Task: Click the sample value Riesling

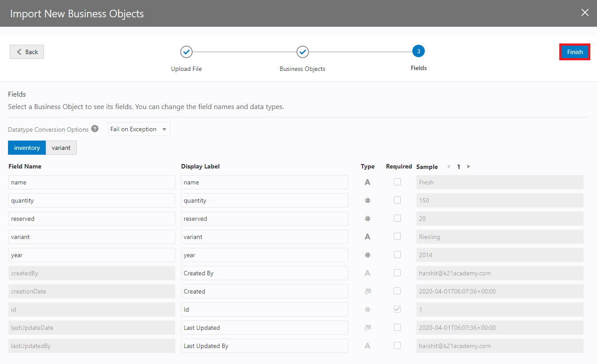Action: coord(500,237)
